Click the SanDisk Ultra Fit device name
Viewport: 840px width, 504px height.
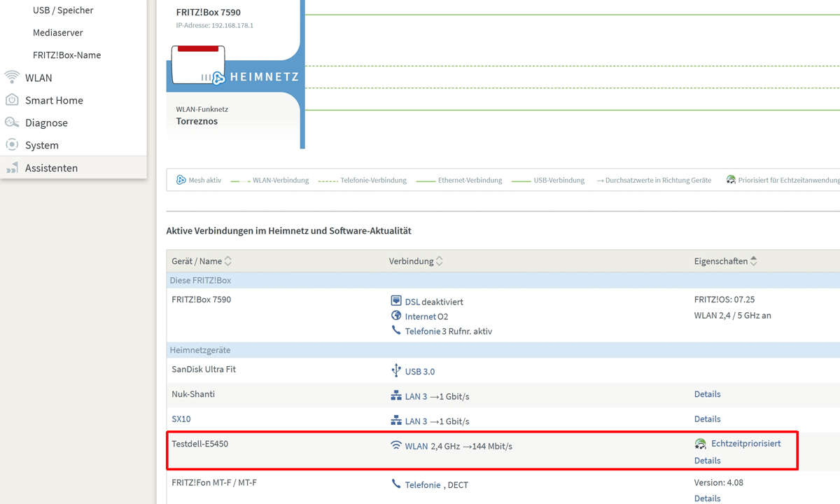(x=204, y=369)
